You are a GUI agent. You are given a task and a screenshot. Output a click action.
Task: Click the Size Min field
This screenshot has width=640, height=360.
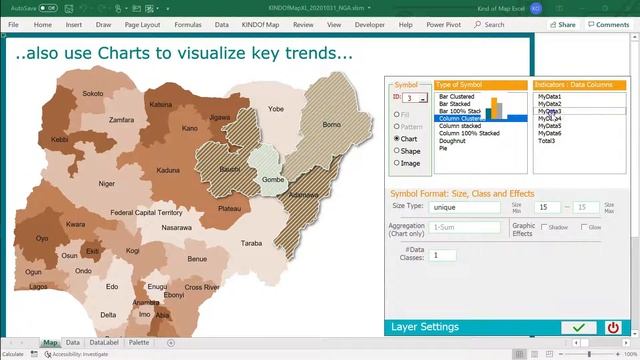click(547, 207)
